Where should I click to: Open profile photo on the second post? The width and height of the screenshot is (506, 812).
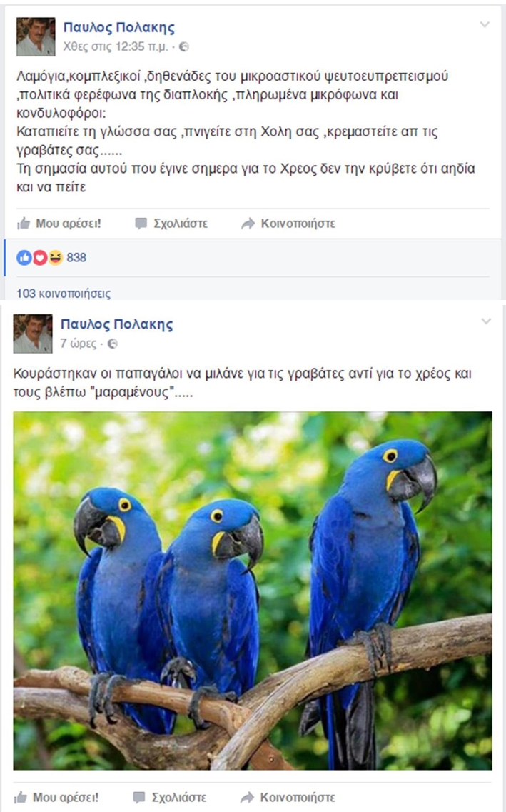click(33, 334)
